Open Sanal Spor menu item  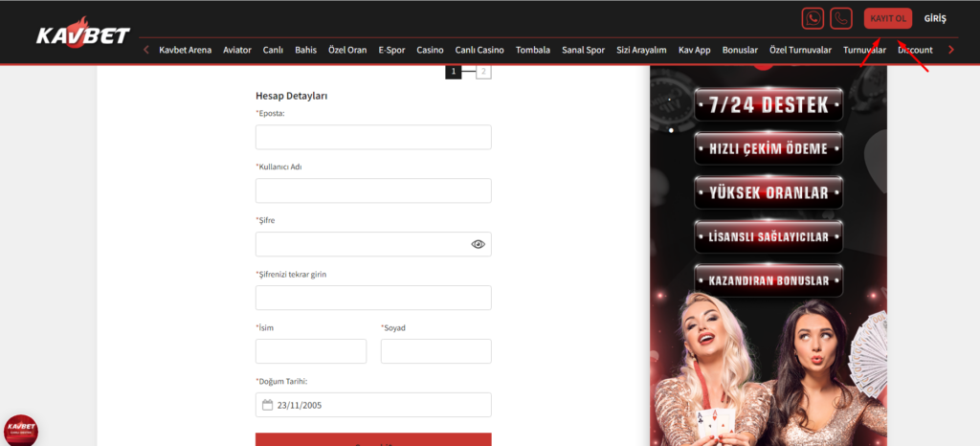[583, 50]
